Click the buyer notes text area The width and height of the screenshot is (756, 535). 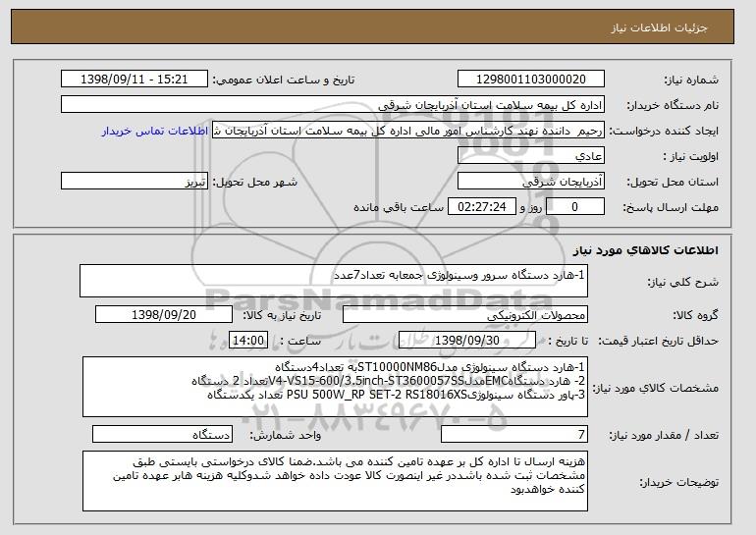(x=335, y=481)
